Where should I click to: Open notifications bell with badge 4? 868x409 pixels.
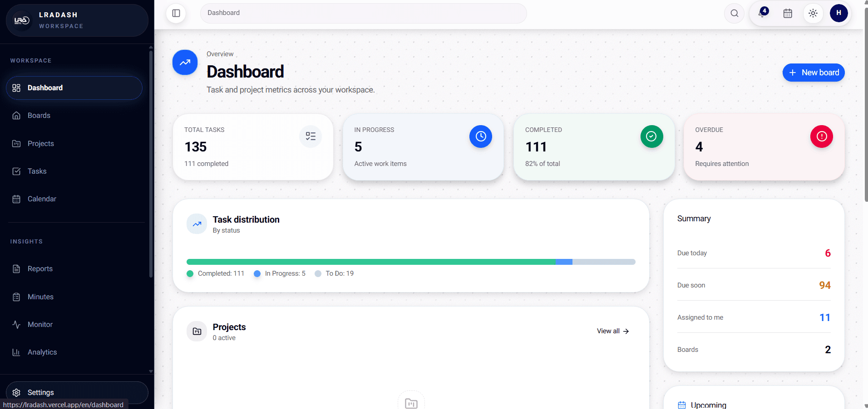click(x=763, y=13)
